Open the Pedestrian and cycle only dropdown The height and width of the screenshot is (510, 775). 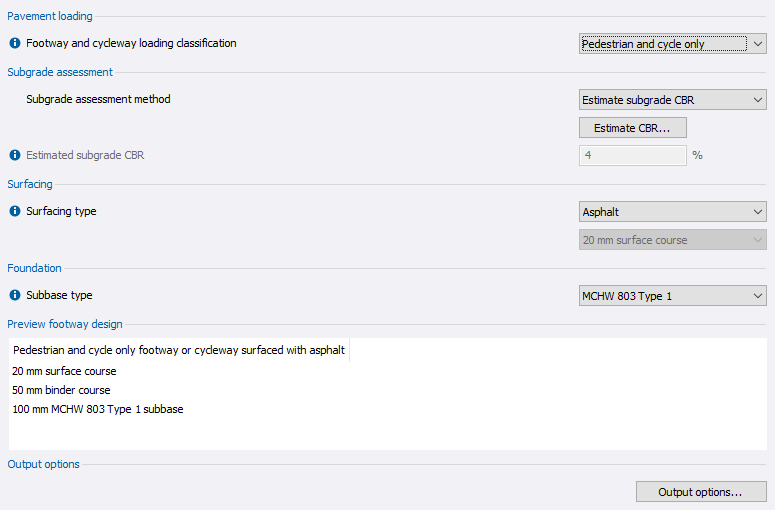click(673, 44)
